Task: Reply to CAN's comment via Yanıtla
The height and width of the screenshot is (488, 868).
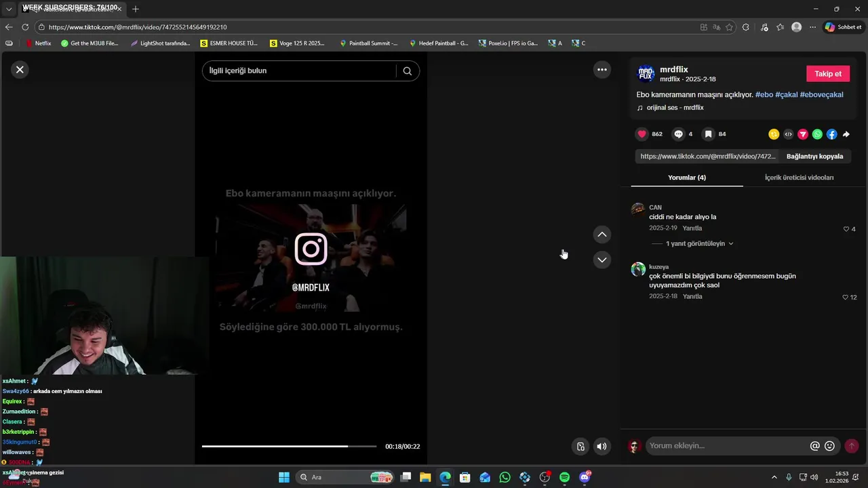Action: 692,228
